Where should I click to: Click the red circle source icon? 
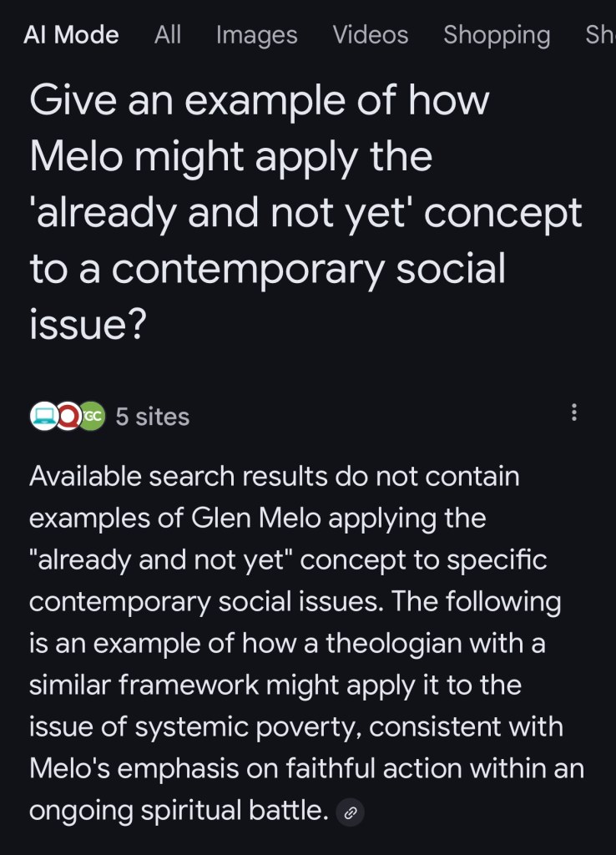(68, 416)
